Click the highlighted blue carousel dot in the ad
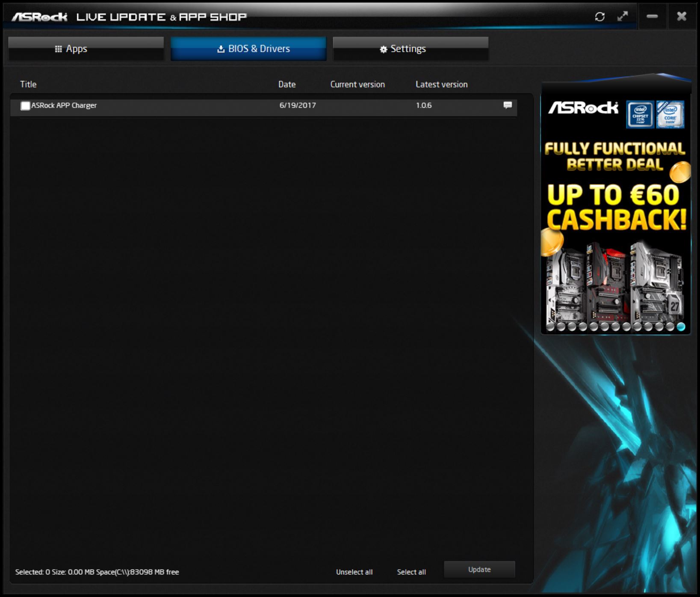 (681, 327)
